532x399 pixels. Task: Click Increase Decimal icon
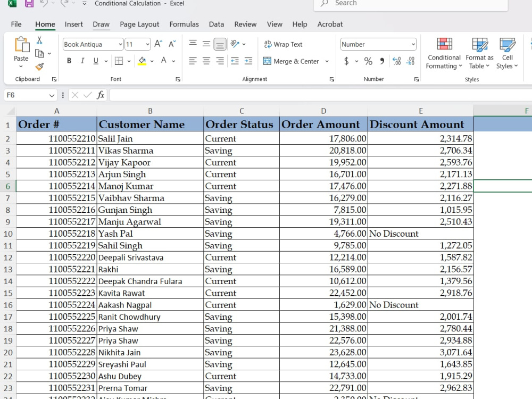tap(397, 61)
